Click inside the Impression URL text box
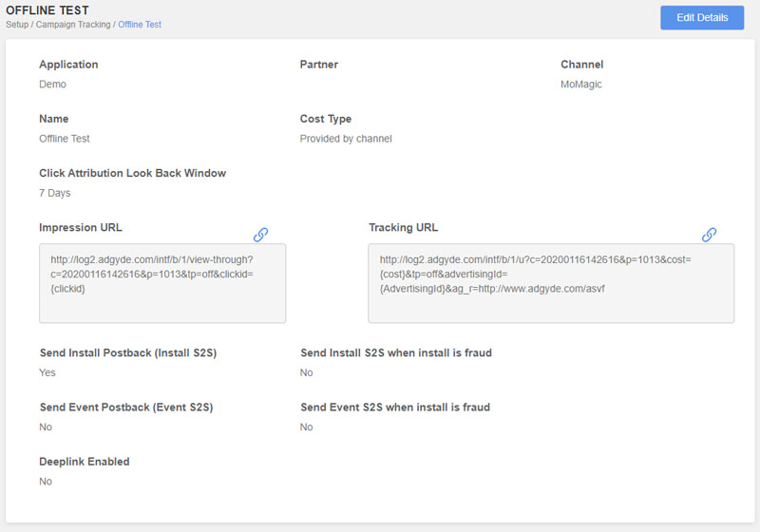The image size is (760, 532). point(162,283)
